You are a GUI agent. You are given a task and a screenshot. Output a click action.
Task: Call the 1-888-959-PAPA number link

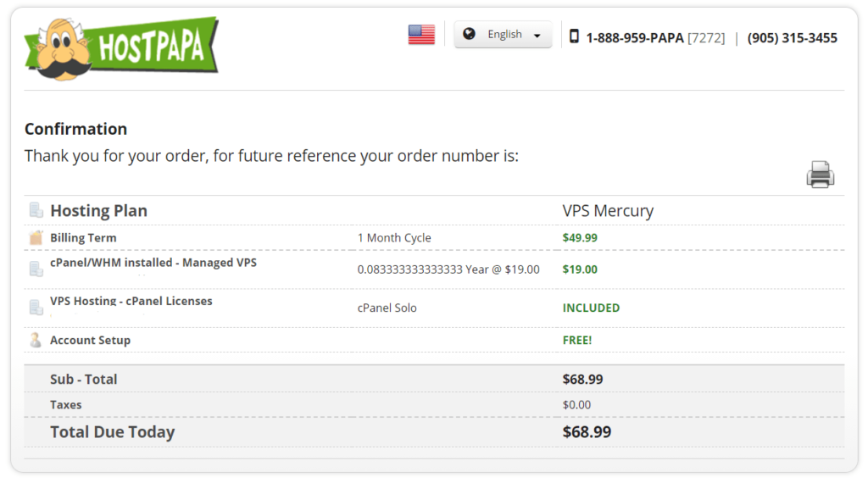655,37
